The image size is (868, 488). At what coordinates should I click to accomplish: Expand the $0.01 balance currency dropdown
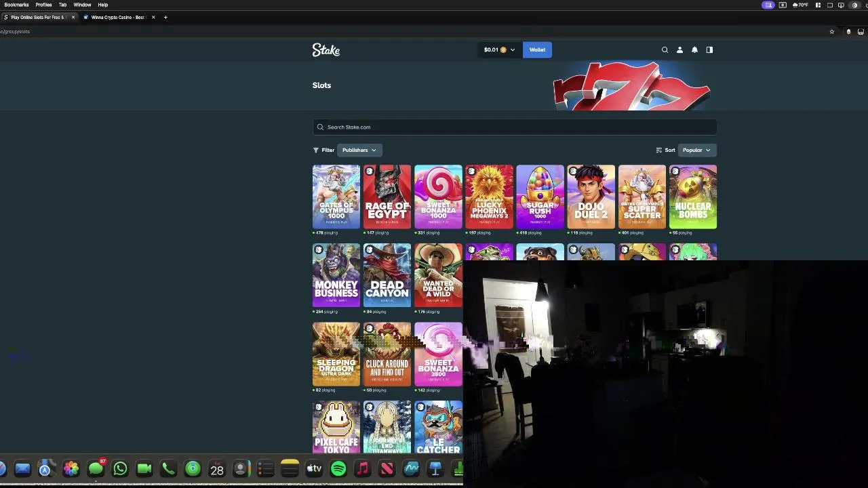coord(499,49)
